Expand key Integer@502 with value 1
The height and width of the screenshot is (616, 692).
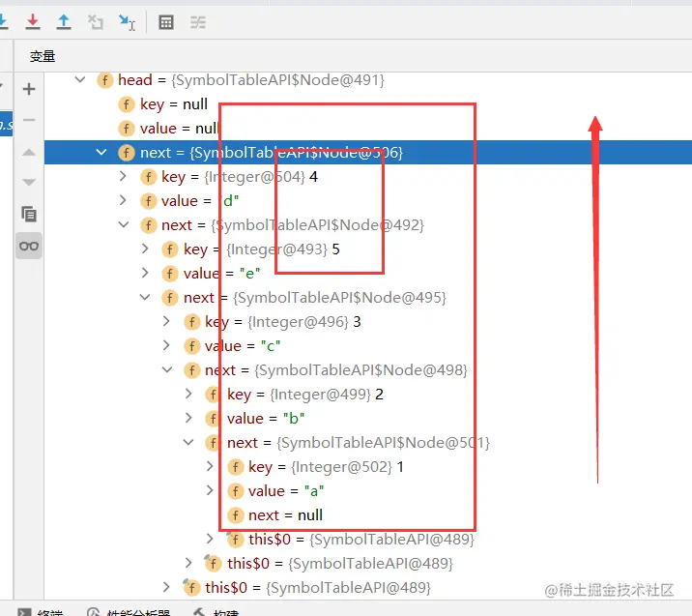click(210, 466)
